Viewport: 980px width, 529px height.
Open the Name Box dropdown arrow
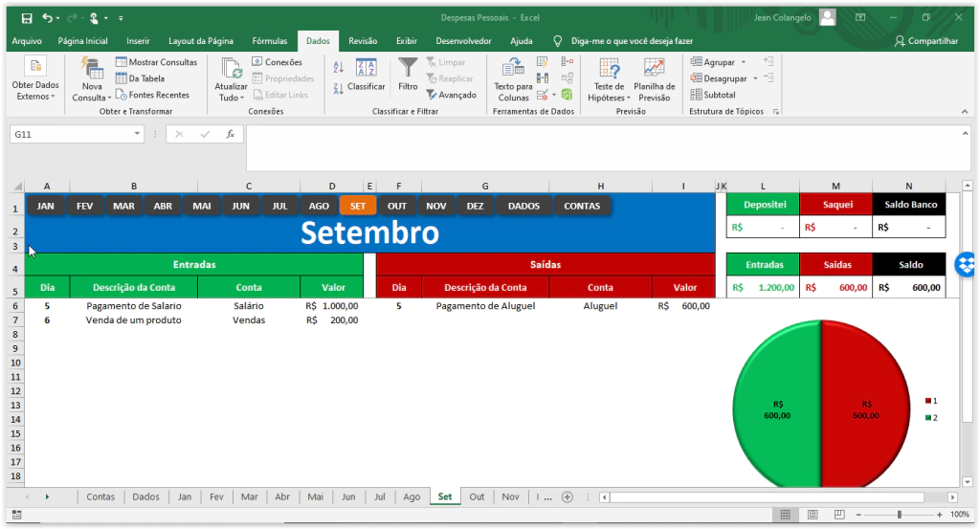click(x=138, y=135)
